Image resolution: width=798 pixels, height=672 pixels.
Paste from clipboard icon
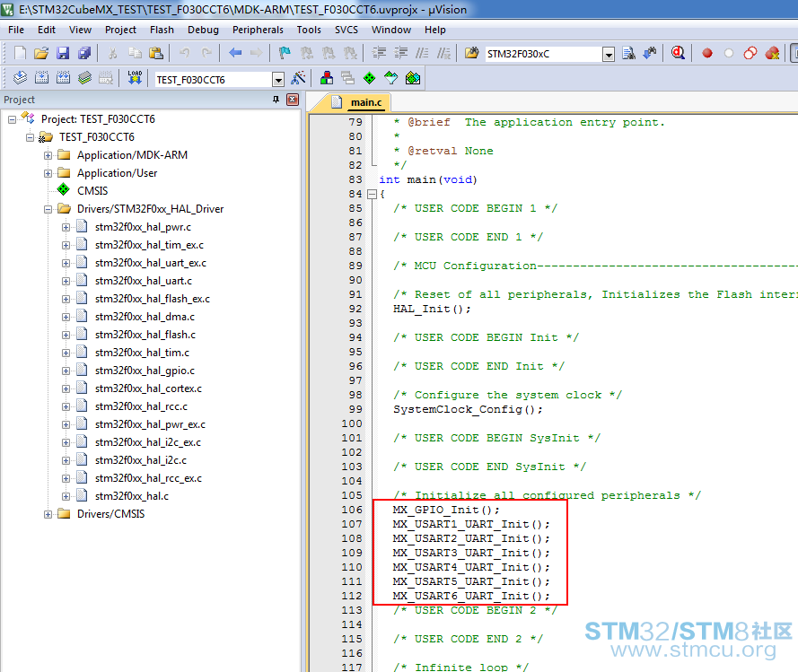[x=155, y=53]
